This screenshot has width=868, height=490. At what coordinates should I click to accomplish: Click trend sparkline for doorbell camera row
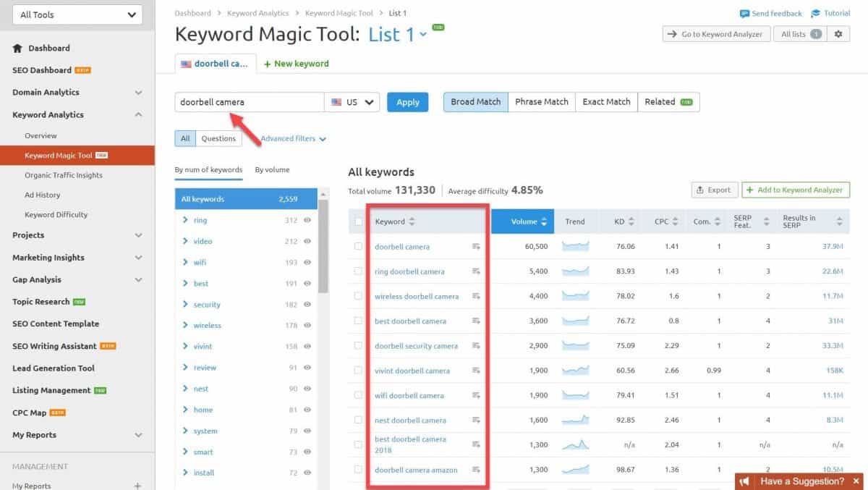[x=576, y=247]
